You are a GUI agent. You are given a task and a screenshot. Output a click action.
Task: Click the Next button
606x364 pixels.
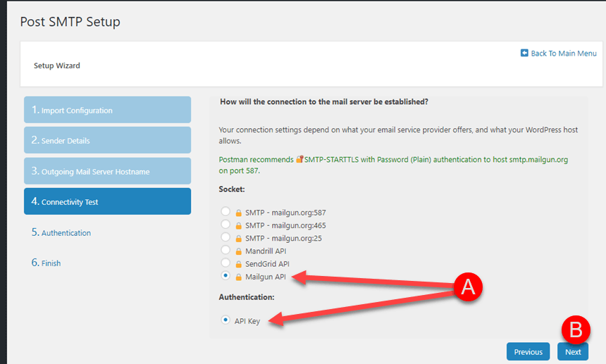(x=573, y=351)
